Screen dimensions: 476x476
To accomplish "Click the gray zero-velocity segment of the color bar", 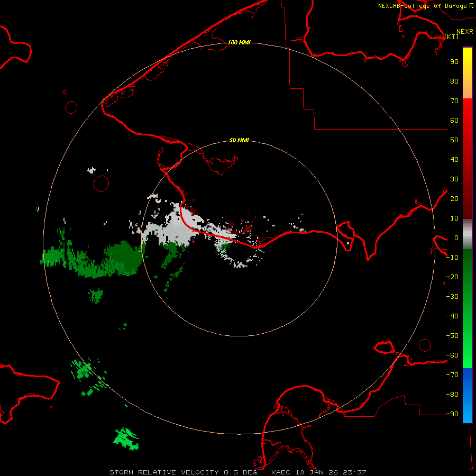I will [x=467, y=234].
